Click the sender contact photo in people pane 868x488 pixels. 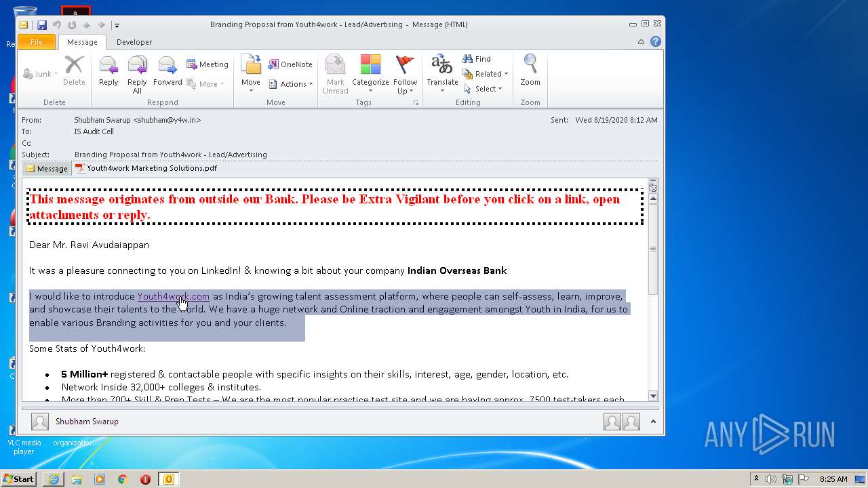click(40, 422)
